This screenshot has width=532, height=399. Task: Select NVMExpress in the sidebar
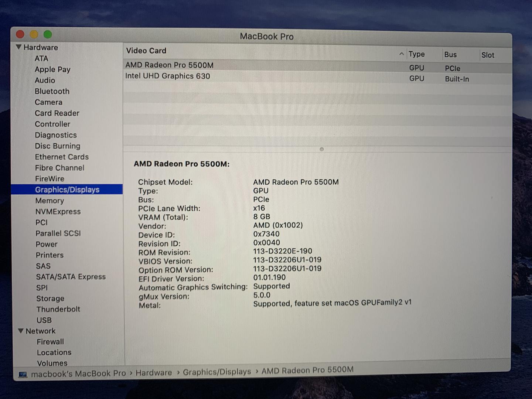tap(58, 212)
